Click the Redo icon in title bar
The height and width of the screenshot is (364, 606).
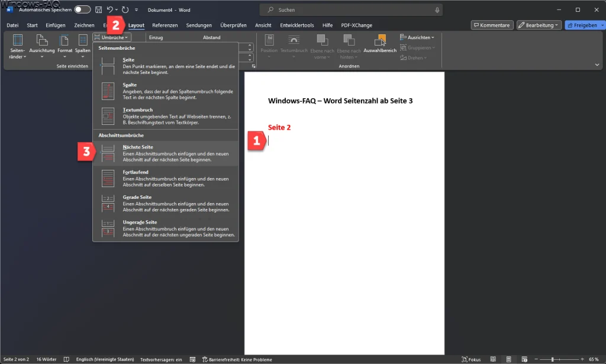[125, 9]
